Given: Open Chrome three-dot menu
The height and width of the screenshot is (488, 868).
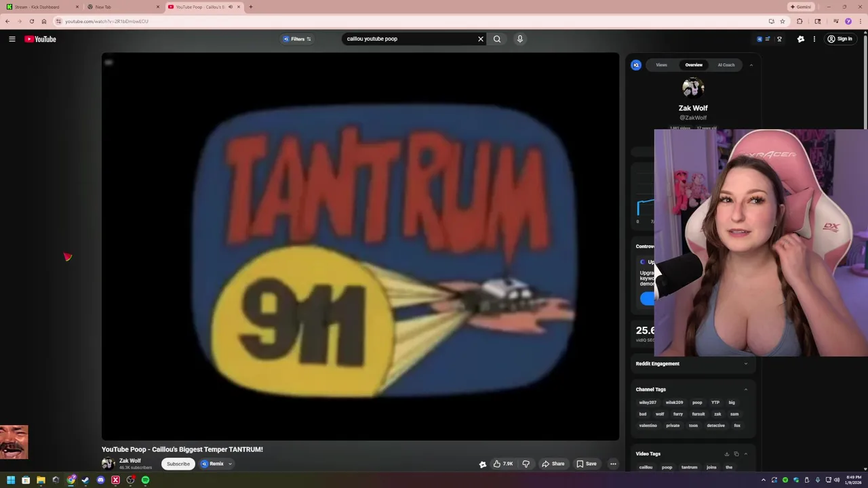Looking at the screenshot, I should click(x=860, y=21).
